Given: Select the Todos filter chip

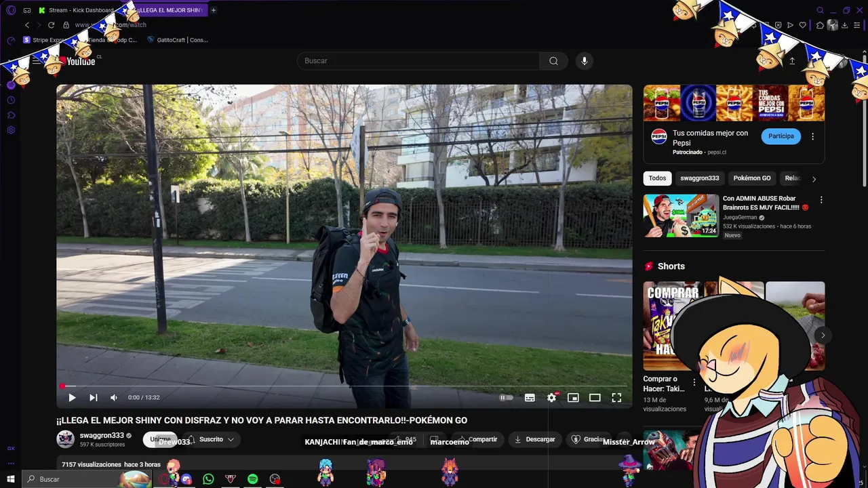Looking at the screenshot, I should pos(657,178).
